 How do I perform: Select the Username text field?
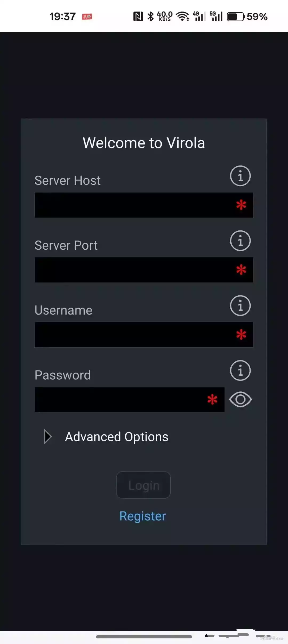pos(133,335)
